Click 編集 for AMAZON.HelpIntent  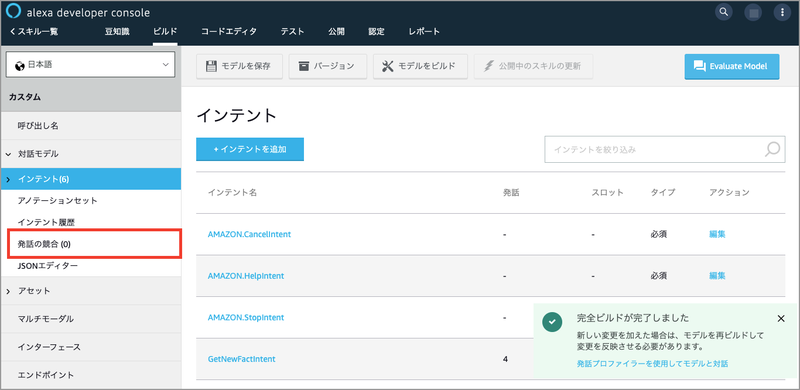(x=717, y=276)
